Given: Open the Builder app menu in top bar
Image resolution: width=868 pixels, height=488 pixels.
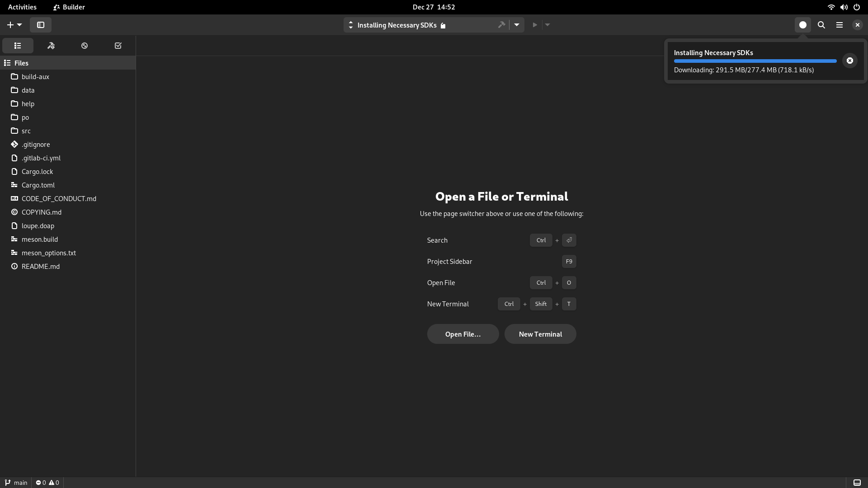Looking at the screenshot, I should pos(69,7).
